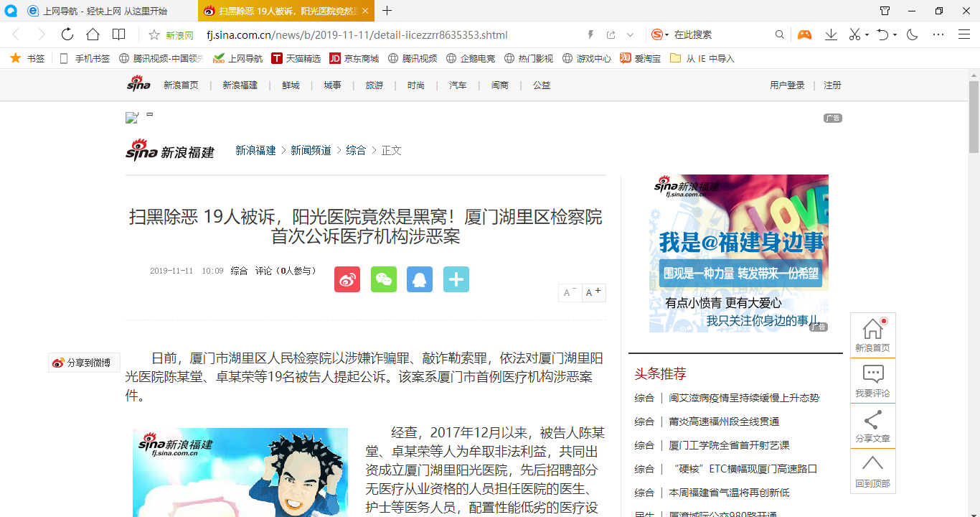
Task: Open the browser downloads icon
Action: [x=831, y=34]
